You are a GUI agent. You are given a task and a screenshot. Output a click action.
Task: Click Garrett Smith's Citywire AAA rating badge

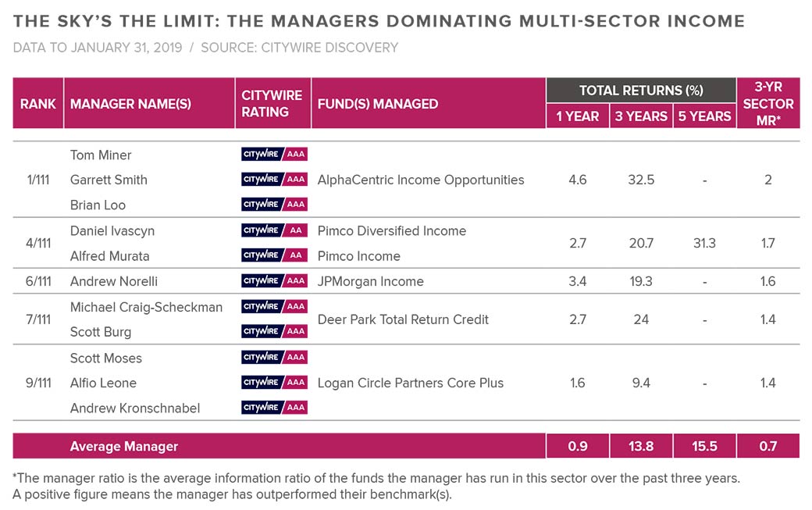coord(274,180)
